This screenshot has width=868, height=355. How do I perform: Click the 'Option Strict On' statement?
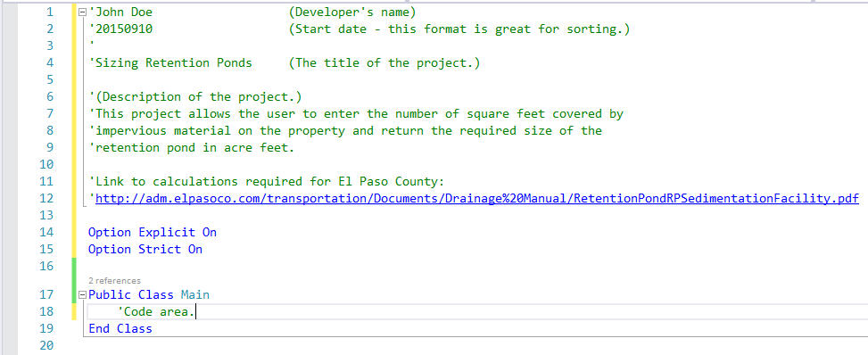[x=145, y=249]
